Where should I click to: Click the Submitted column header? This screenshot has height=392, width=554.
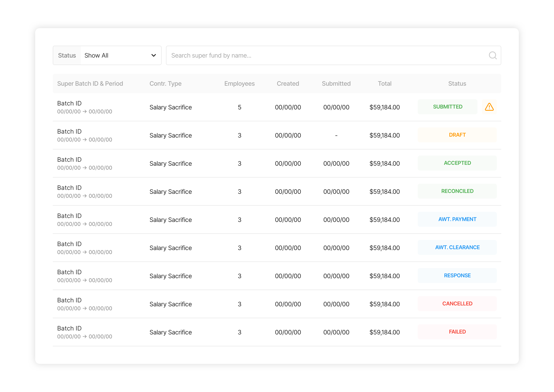point(336,83)
